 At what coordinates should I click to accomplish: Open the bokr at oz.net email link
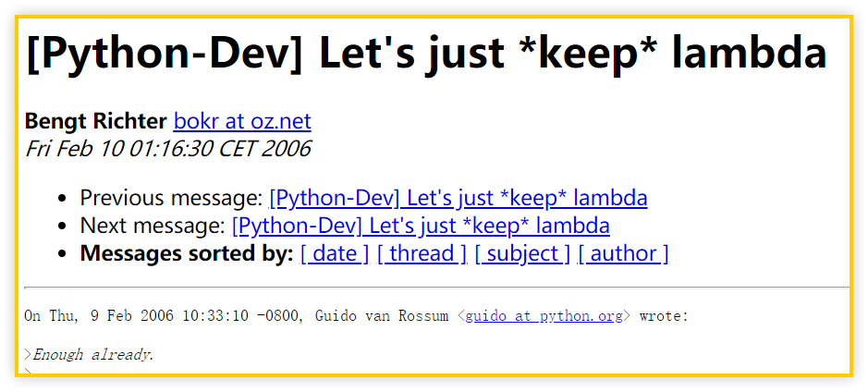[x=242, y=121]
